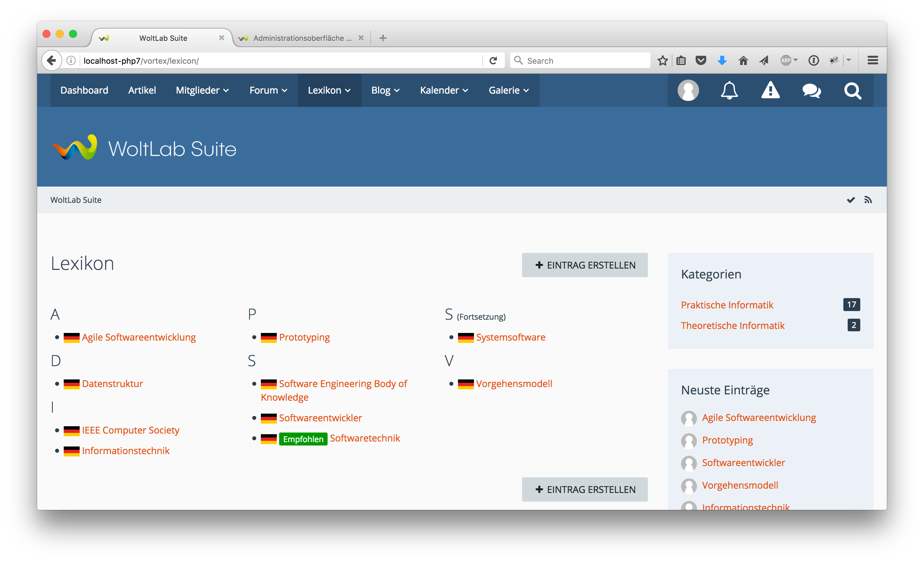
Task: Open the user avatar menu
Action: (688, 90)
